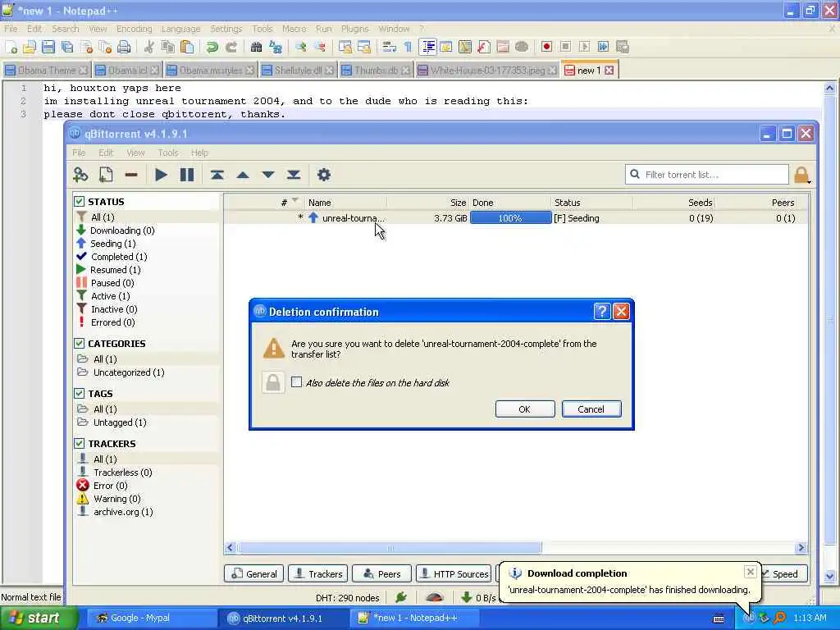
Task: Open Notepad++ Encoding menu
Action: (x=134, y=29)
